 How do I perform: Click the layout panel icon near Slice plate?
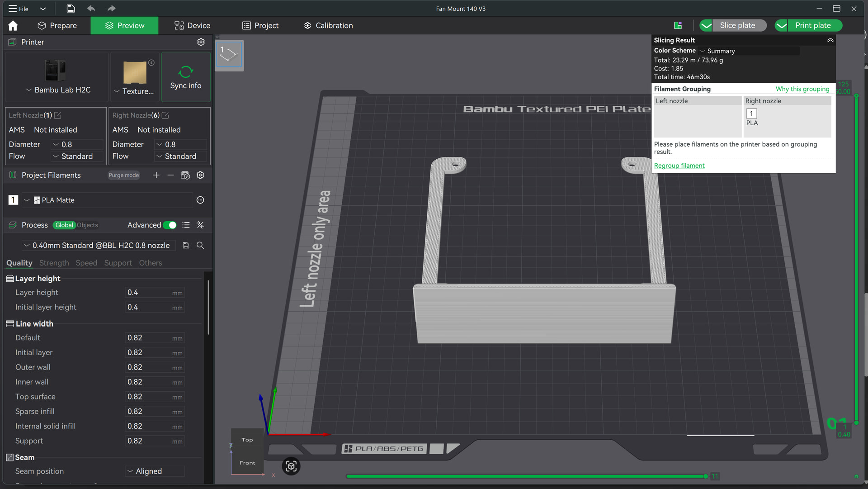[x=678, y=25]
